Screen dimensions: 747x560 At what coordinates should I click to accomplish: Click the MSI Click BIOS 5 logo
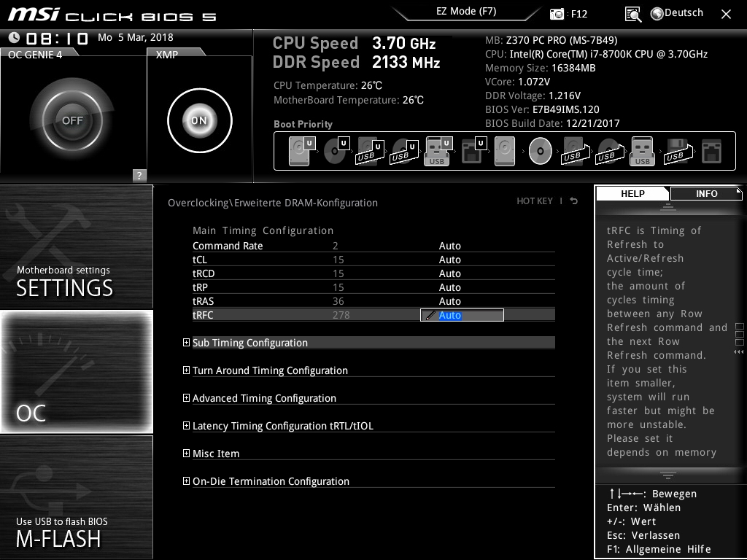[112, 15]
